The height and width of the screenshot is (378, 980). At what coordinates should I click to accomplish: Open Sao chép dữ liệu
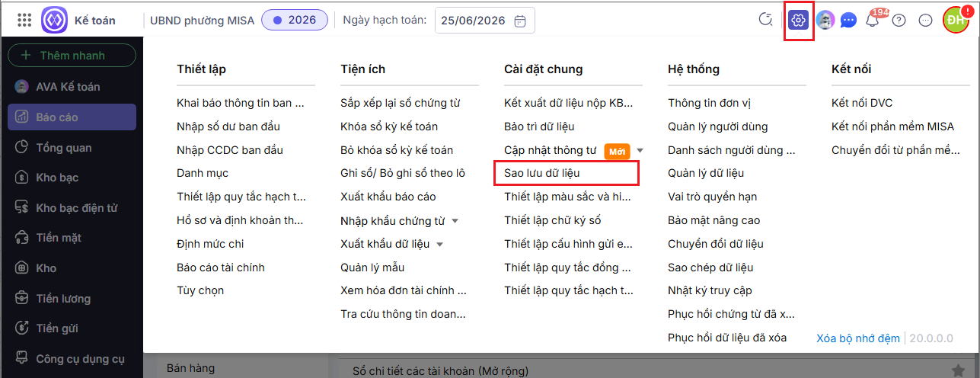coord(710,267)
